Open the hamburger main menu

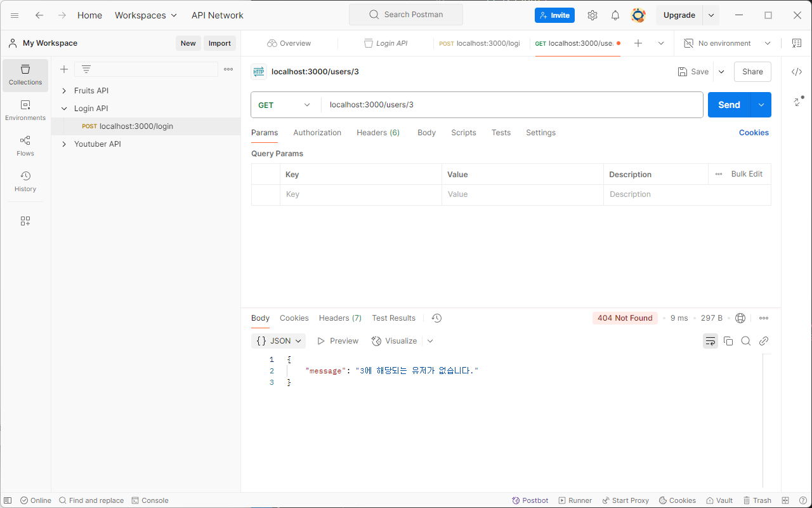15,15
